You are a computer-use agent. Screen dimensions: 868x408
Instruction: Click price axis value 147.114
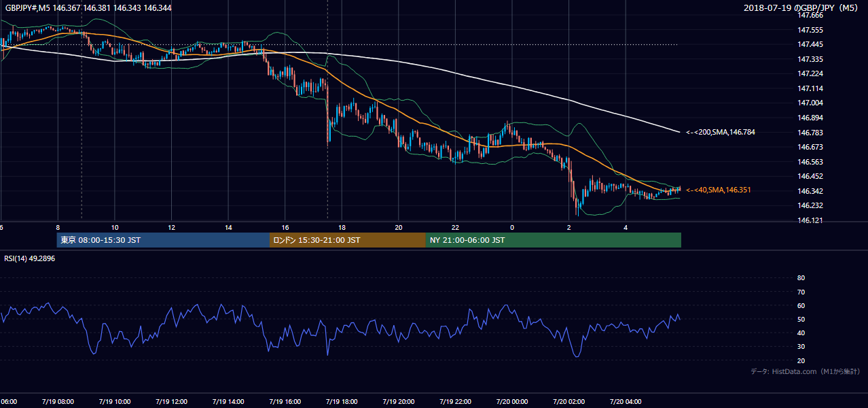point(811,89)
